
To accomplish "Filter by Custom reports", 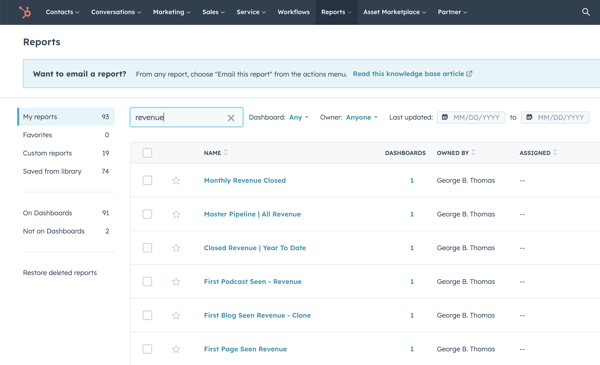I will (66, 153).
